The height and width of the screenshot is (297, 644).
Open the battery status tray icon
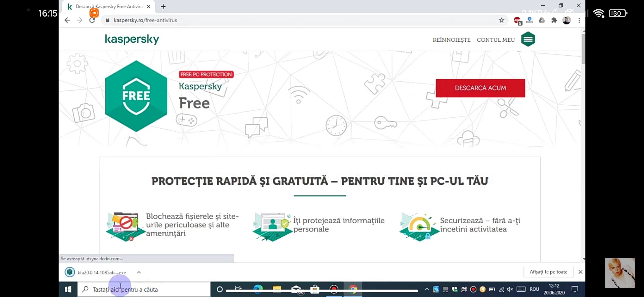492,289
